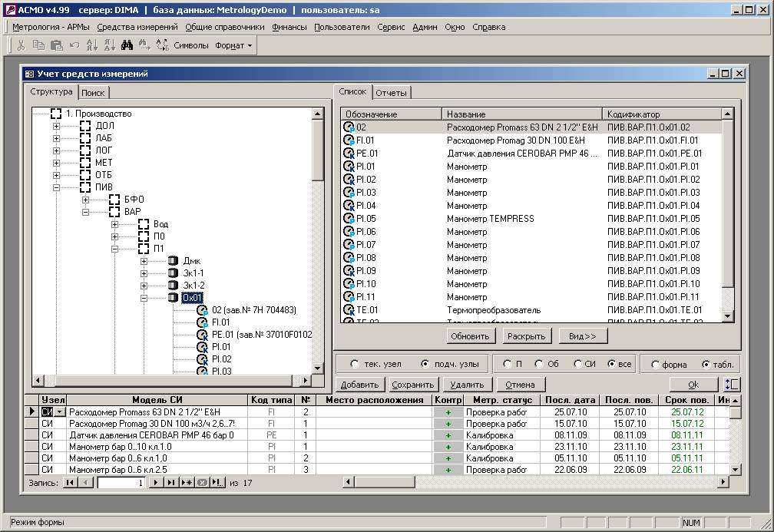
Task: Expand the ДОЛ tree node
Action: 57,126
